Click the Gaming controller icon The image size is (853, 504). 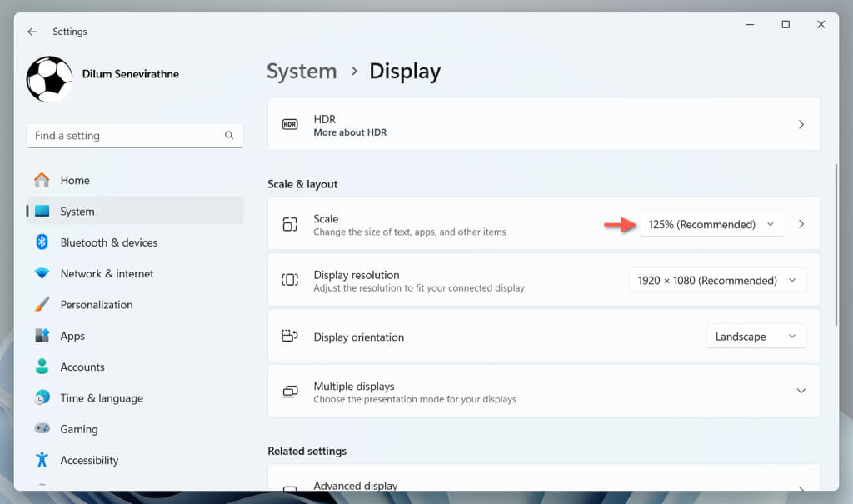click(42, 429)
